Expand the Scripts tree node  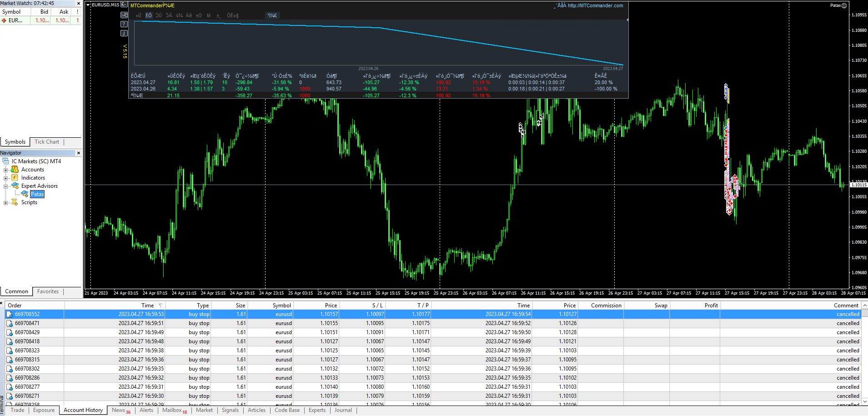click(x=6, y=203)
